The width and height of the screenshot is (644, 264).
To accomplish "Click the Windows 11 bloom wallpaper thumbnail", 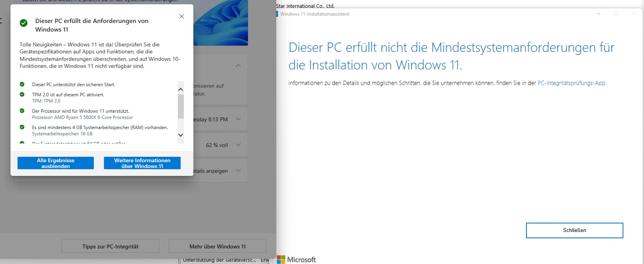I will [x=220, y=23].
